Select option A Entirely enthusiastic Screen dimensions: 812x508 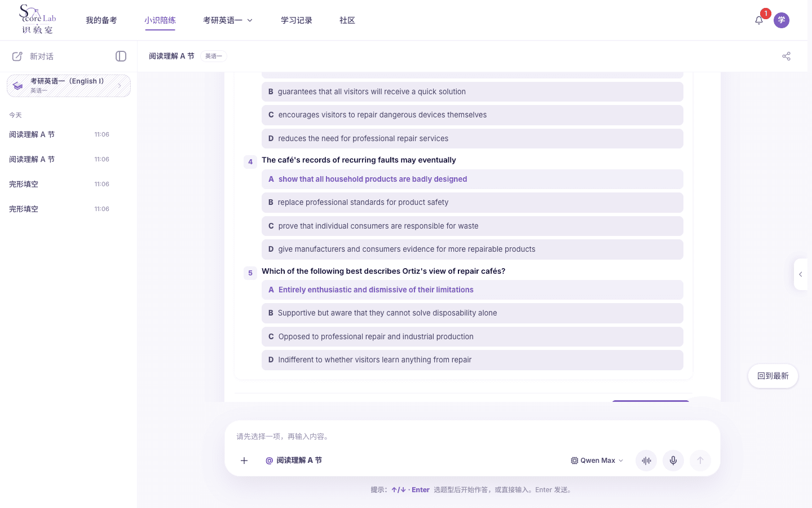pos(473,290)
